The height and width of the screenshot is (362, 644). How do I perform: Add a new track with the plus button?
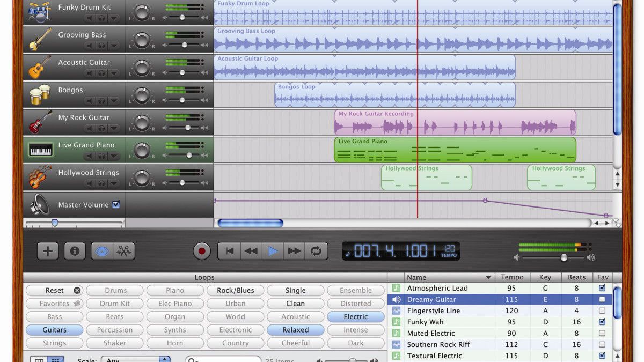coord(48,250)
